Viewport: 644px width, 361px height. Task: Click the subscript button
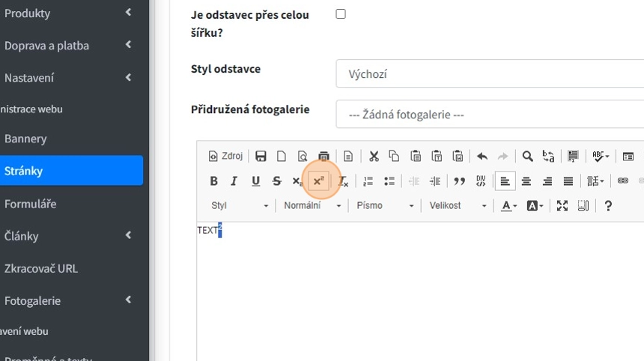(297, 181)
